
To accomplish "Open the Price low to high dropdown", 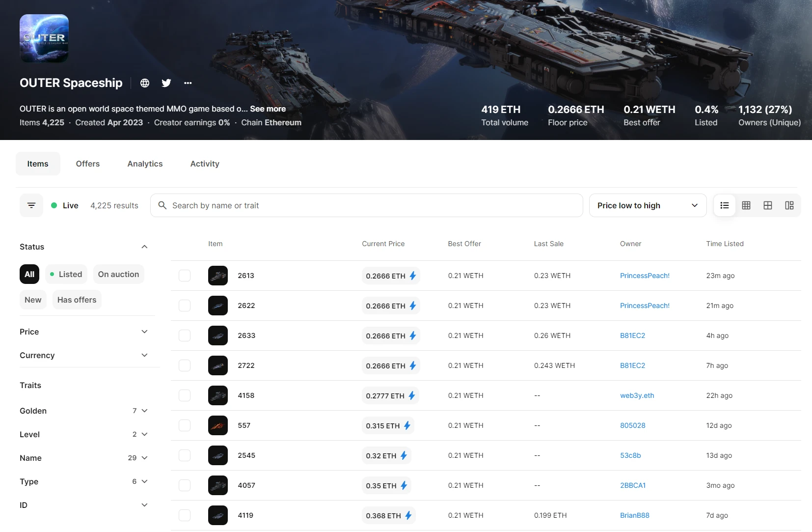I will pos(648,205).
